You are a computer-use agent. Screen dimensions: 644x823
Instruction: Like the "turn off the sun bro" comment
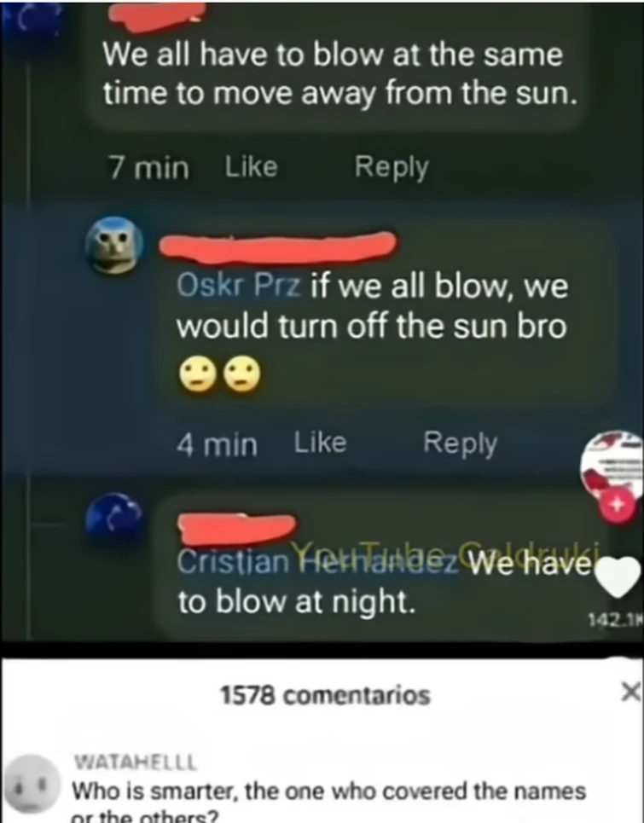(x=320, y=443)
